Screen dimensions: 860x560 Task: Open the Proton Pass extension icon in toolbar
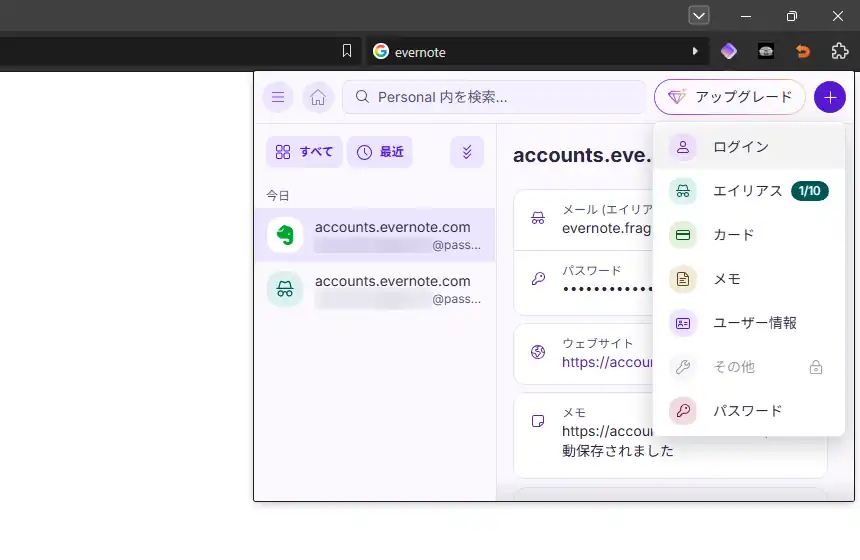click(x=729, y=51)
